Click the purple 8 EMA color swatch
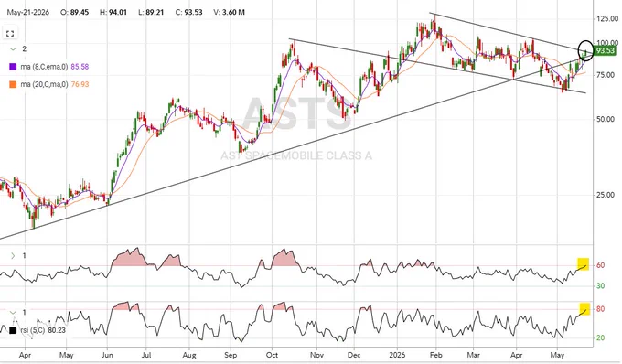 [x=13, y=67]
